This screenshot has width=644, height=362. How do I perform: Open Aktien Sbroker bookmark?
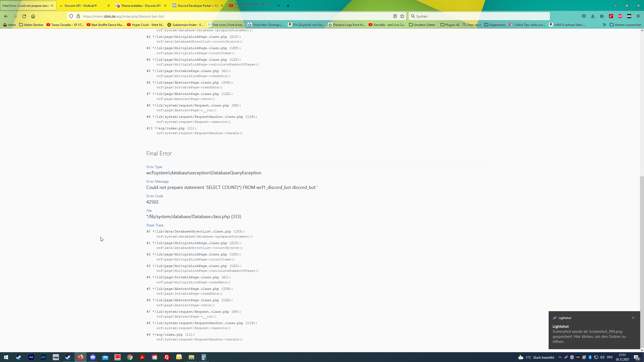pos(31,25)
